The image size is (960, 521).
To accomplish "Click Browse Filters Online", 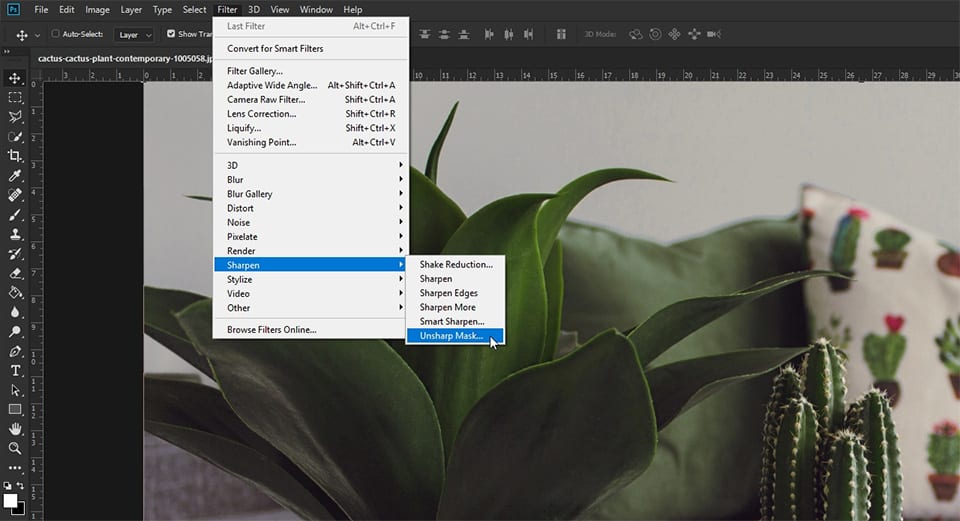I will pyautogui.click(x=312, y=329).
